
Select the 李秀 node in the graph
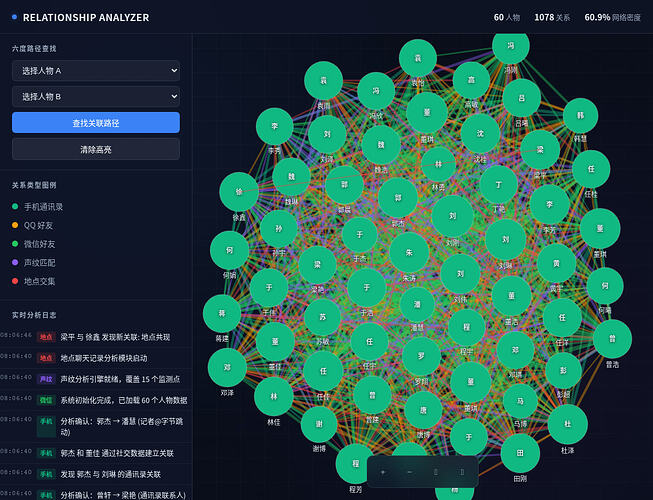click(x=274, y=126)
